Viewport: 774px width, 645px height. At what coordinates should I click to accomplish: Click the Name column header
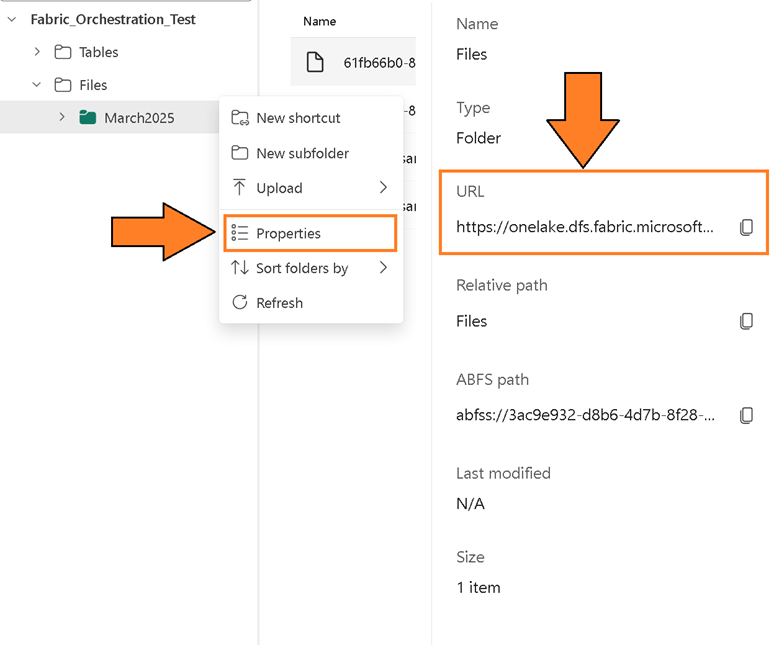[x=320, y=21]
